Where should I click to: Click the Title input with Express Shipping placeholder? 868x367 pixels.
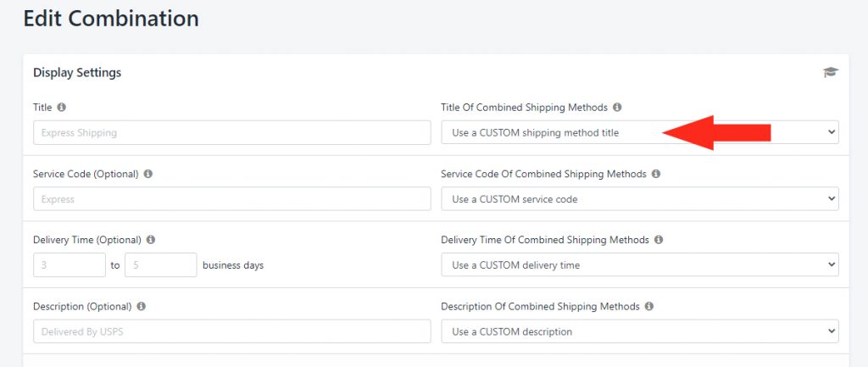click(232, 133)
